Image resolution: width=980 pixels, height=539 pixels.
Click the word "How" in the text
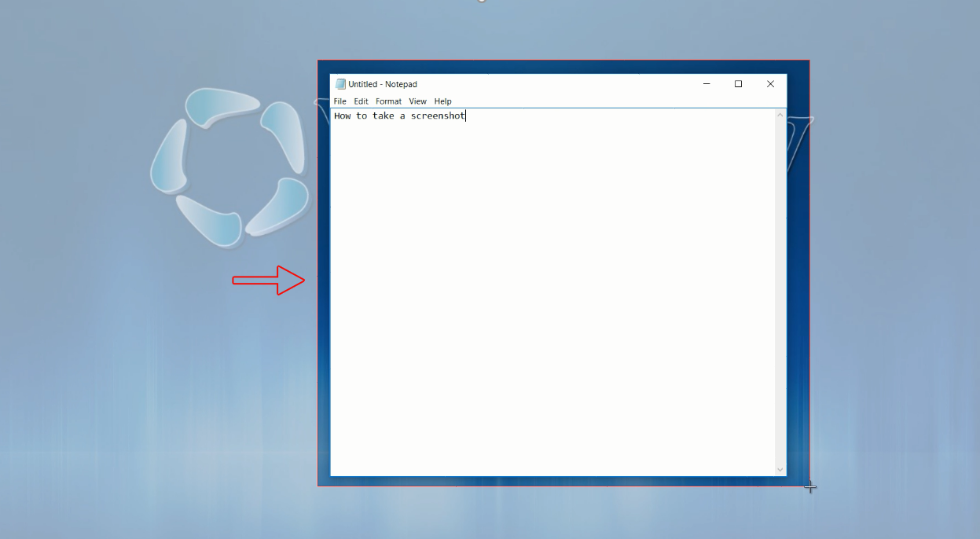[342, 116]
